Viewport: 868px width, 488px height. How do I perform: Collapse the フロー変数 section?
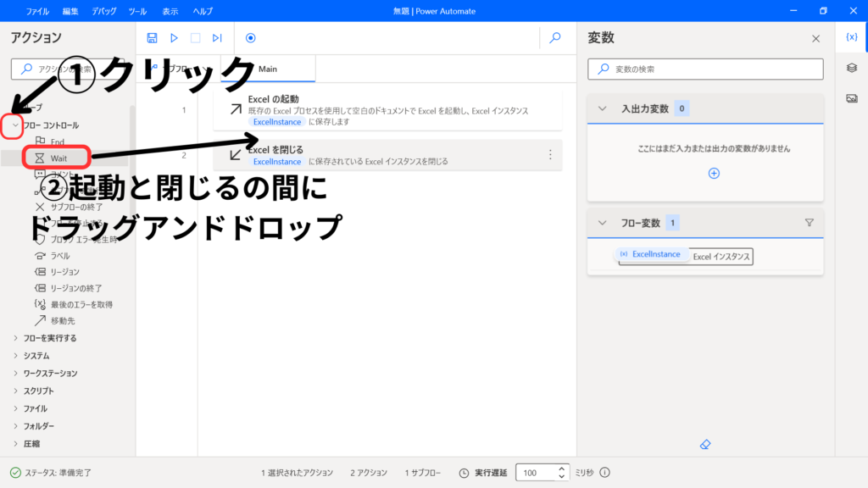point(603,223)
